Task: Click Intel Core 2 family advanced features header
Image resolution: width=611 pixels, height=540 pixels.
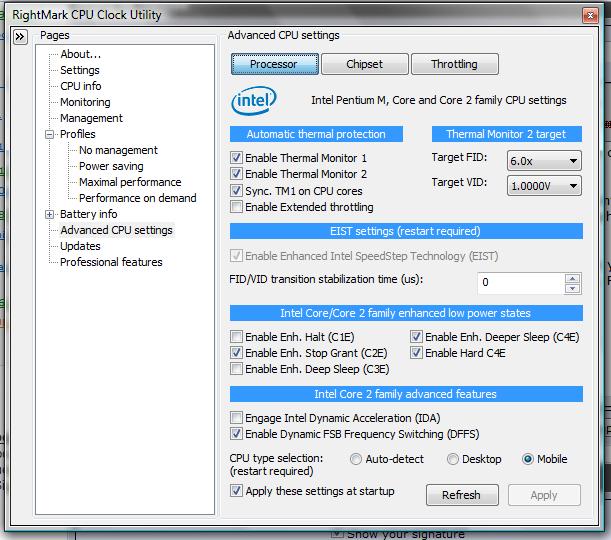Action: click(x=406, y=394)
